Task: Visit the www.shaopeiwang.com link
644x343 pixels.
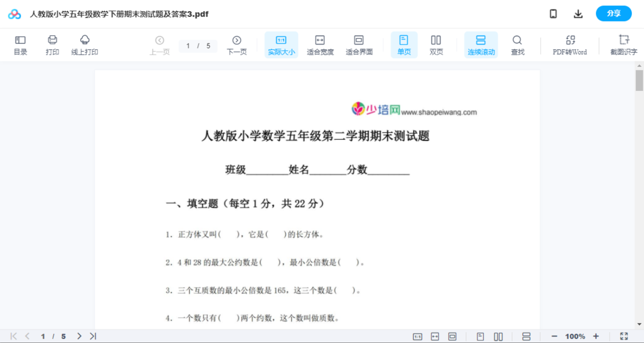Action: click(439, 111)
